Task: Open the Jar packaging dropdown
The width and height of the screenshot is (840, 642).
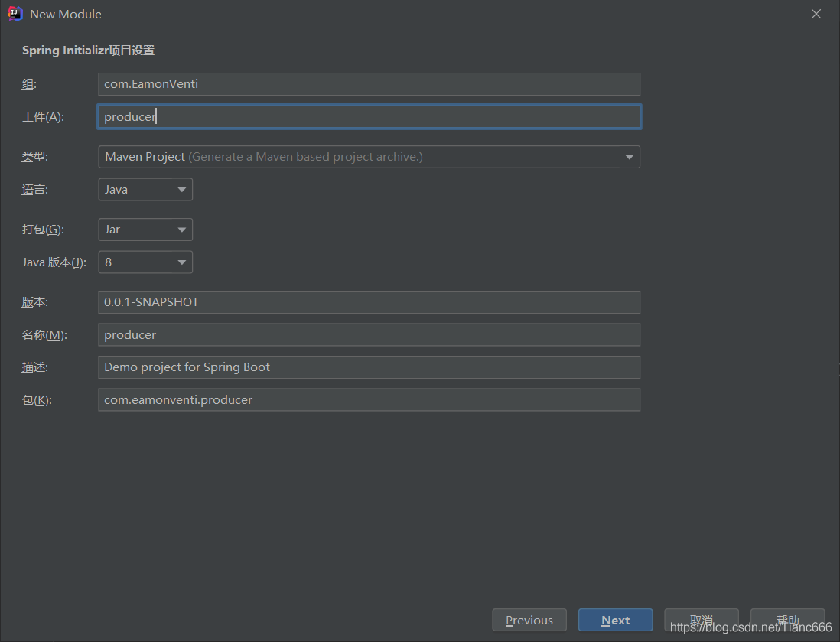Action: coord(145,230)
